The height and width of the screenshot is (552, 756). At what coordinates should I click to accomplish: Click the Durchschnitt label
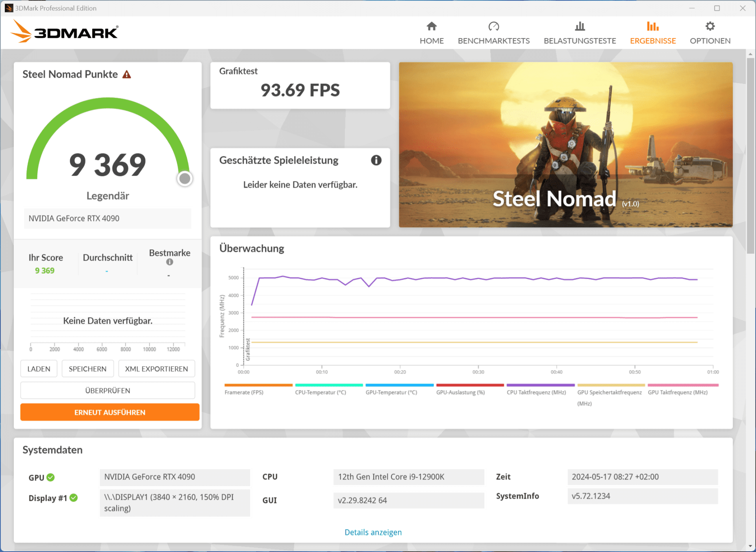point(107,257)
